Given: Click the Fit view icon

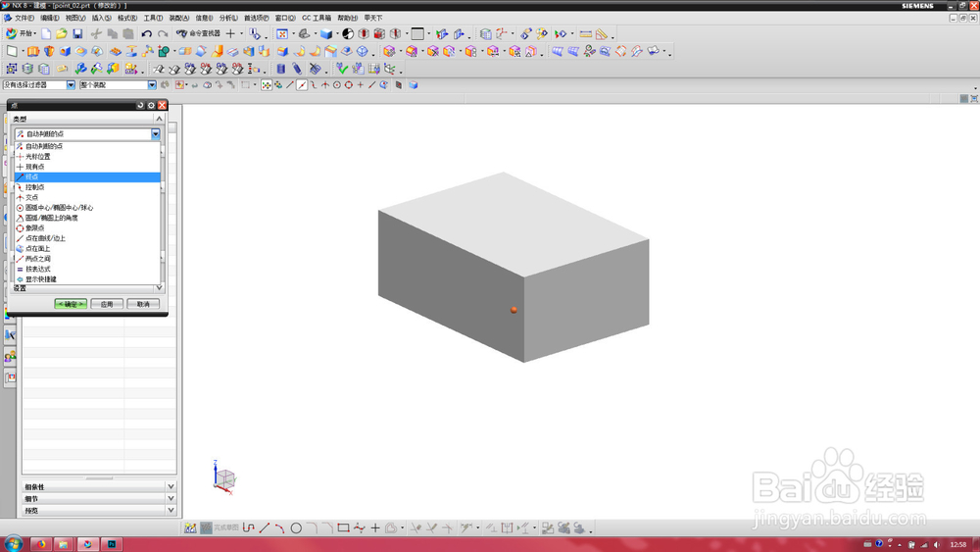Looking at the screenshot, I should [282, 33].
